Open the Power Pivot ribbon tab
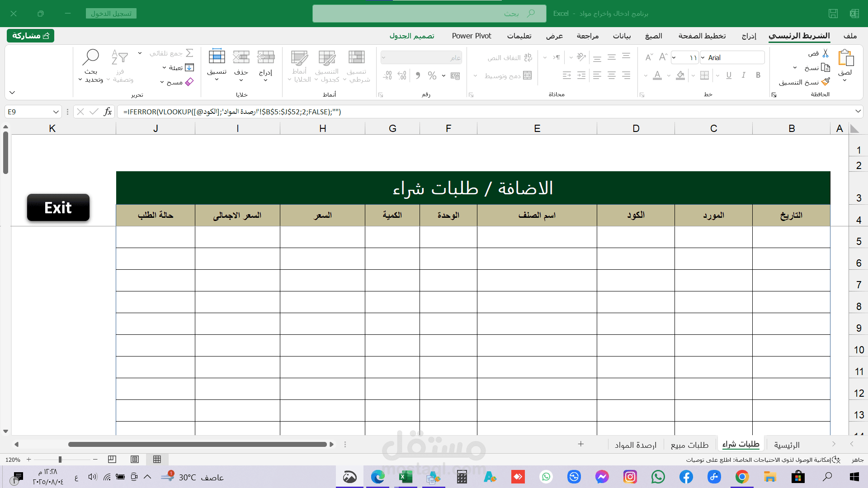This screenshot has height=488, width=868. tap(471, 36)
